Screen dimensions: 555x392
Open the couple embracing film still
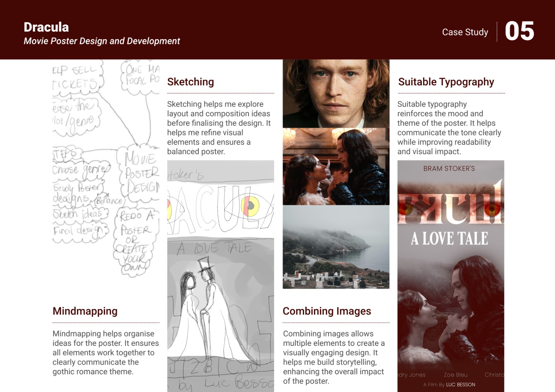(336, 166)
